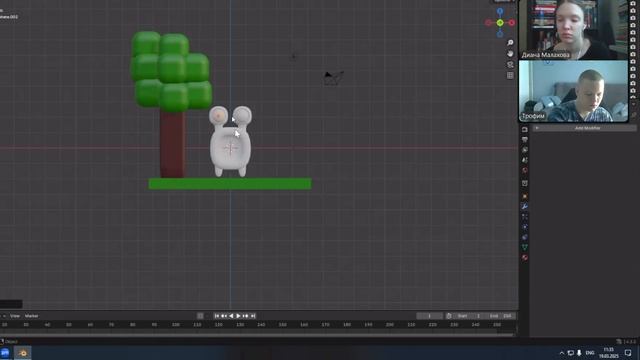Click the current frame number field
The width and height of the screenshot is (640, 360).
click(x=429, y=316)
